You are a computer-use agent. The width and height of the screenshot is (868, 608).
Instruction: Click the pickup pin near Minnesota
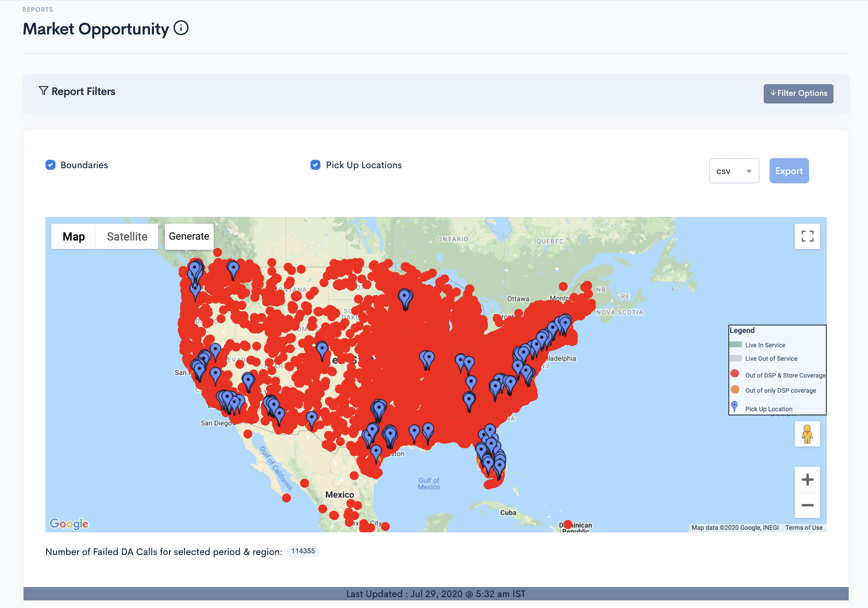(x=405, y=299)
